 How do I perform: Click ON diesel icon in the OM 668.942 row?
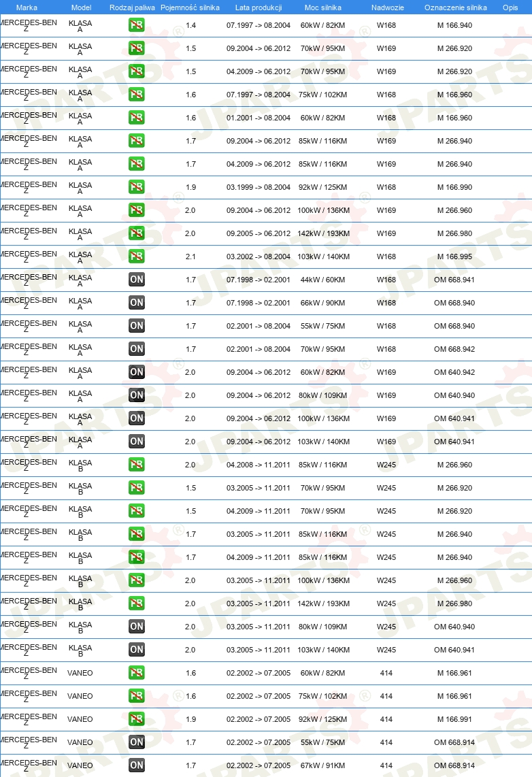[137, 349]
